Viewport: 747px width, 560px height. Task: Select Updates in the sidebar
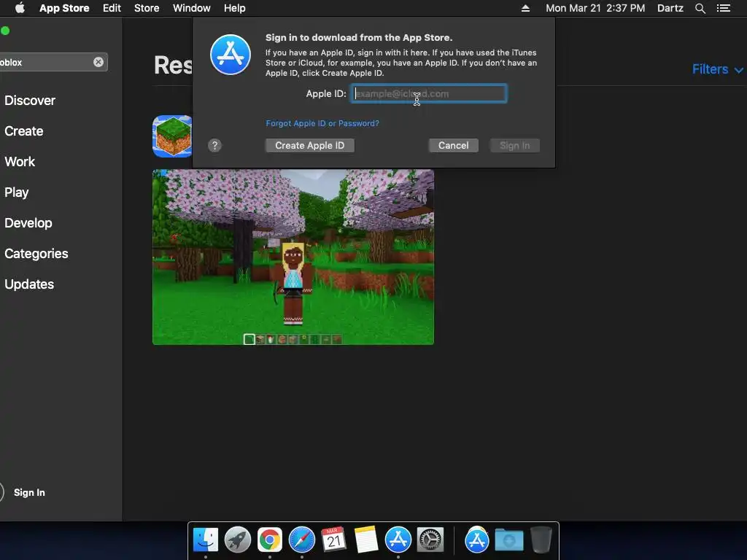[29, 284]
